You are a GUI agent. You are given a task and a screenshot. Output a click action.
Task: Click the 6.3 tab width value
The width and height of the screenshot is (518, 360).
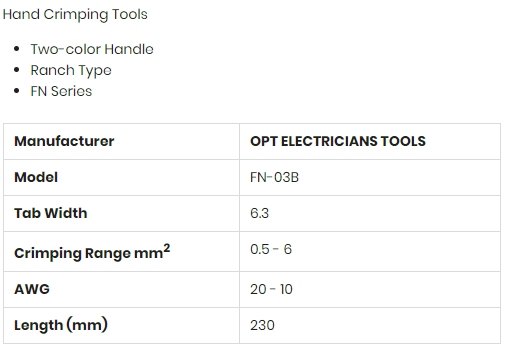tap(260, 213)
